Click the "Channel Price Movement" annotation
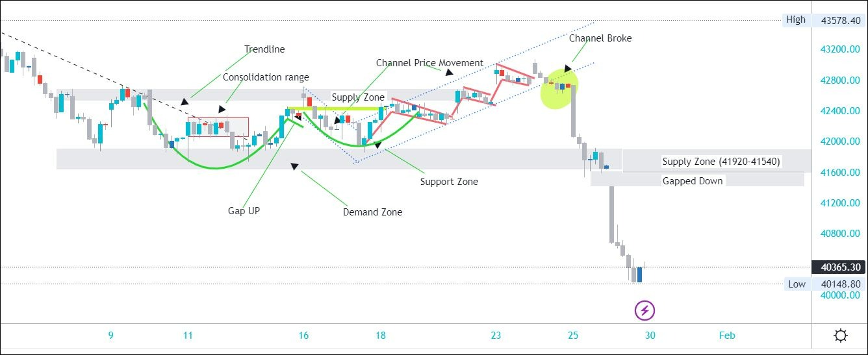 [x=429, y=63]
